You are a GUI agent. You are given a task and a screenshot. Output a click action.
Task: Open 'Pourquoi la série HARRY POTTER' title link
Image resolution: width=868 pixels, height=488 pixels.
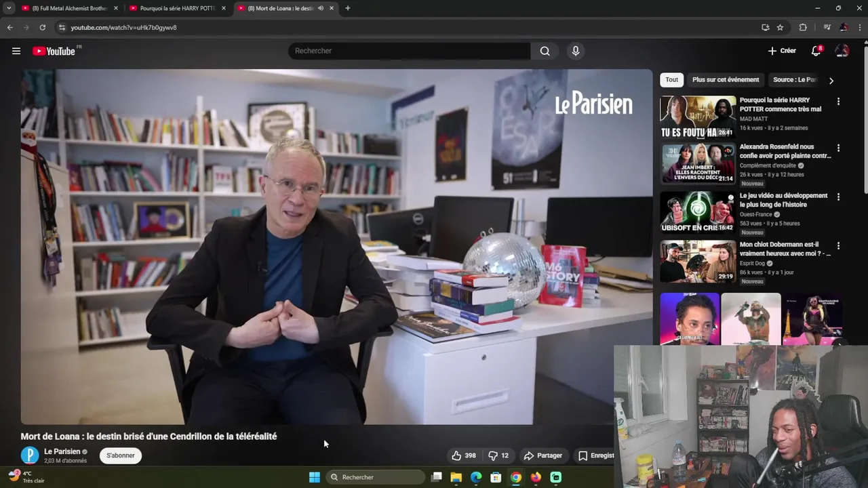coord(781,104)
